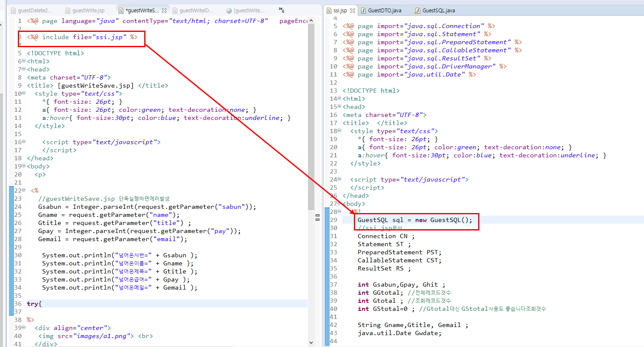644x347 pixels.
Task: Click the JSP file icon on guestDelete2 tab
Action: tap(14, 11)
